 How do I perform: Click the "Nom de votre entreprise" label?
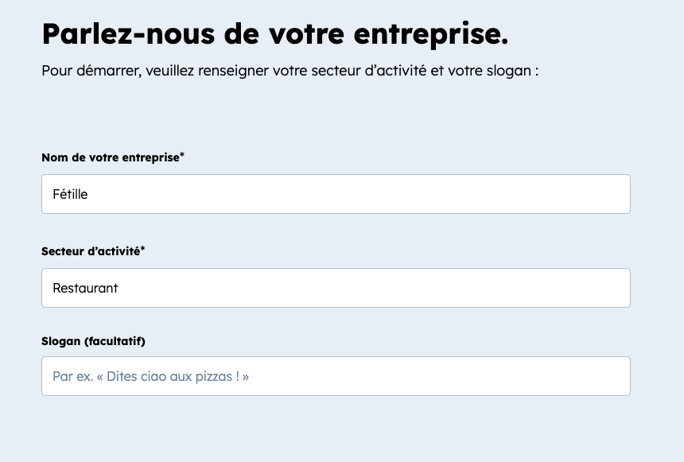point(110,158)
